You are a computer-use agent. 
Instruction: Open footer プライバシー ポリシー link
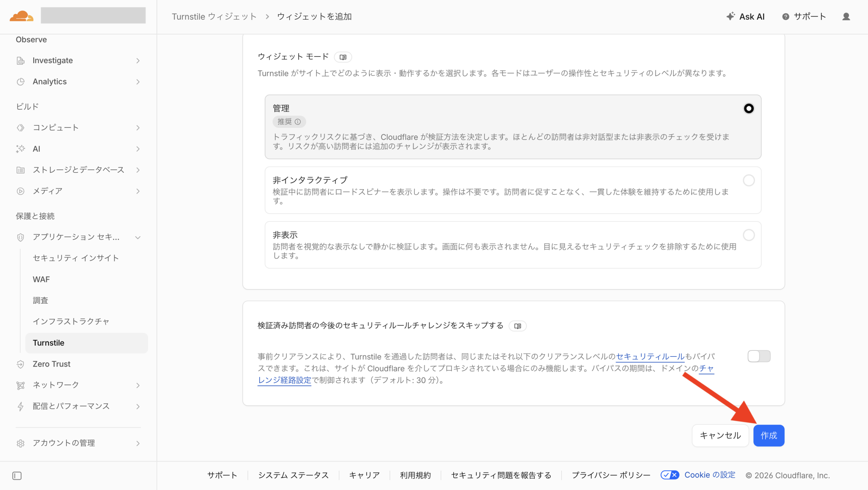point(611,475)
